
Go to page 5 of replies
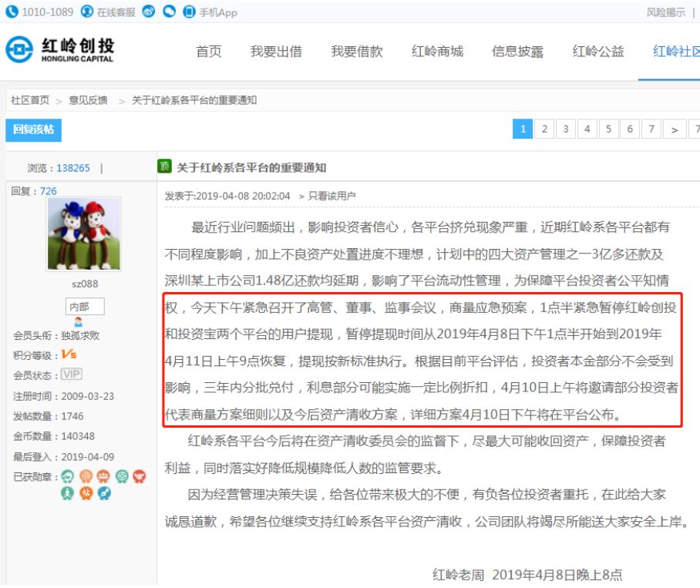608,129
